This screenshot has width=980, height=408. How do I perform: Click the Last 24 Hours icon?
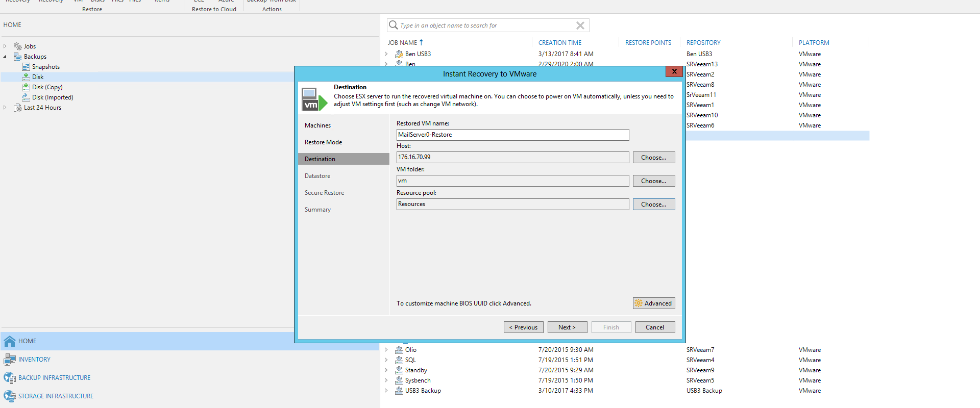pyautogui.click(x=18, y=108)
